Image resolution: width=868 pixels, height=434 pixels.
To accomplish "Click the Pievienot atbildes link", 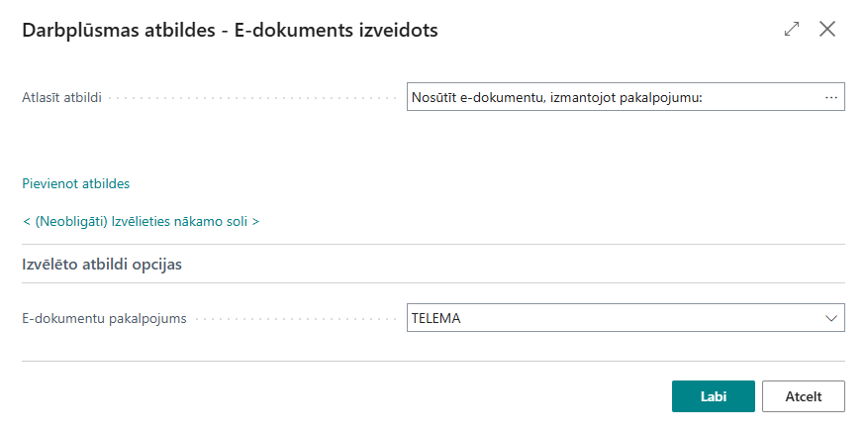I will pyautogui.click(x=75, y=183).
